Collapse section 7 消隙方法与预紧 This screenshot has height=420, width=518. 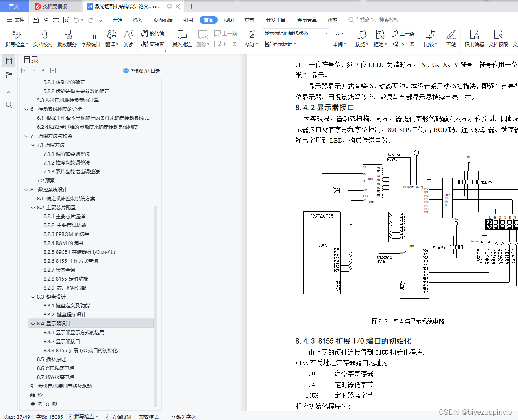point(26,136)
